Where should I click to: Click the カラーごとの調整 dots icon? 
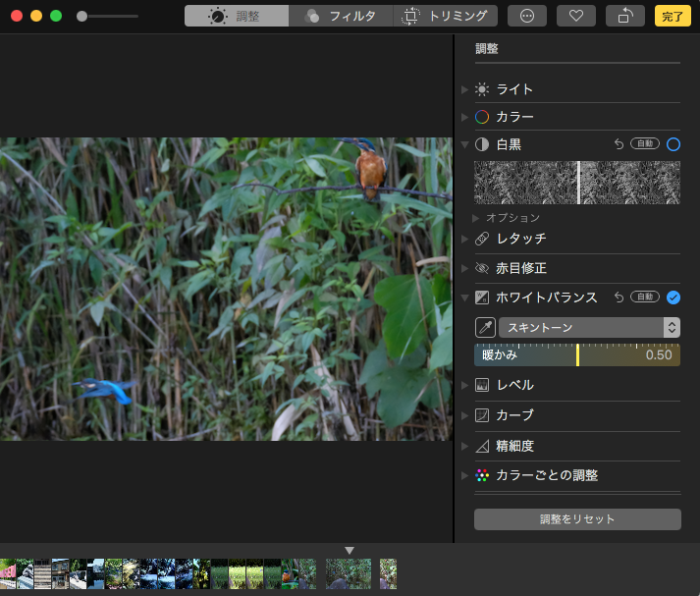tap(482, 475)
